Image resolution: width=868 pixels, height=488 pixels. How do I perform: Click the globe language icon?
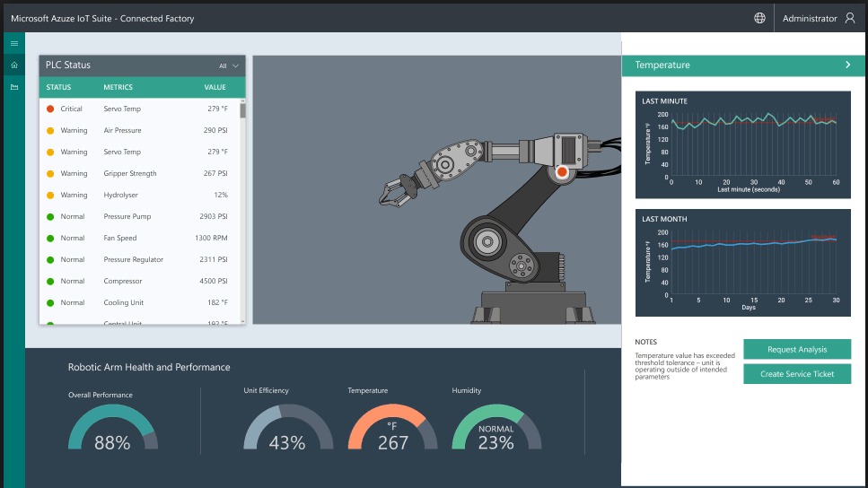click(x=759, y=18)
